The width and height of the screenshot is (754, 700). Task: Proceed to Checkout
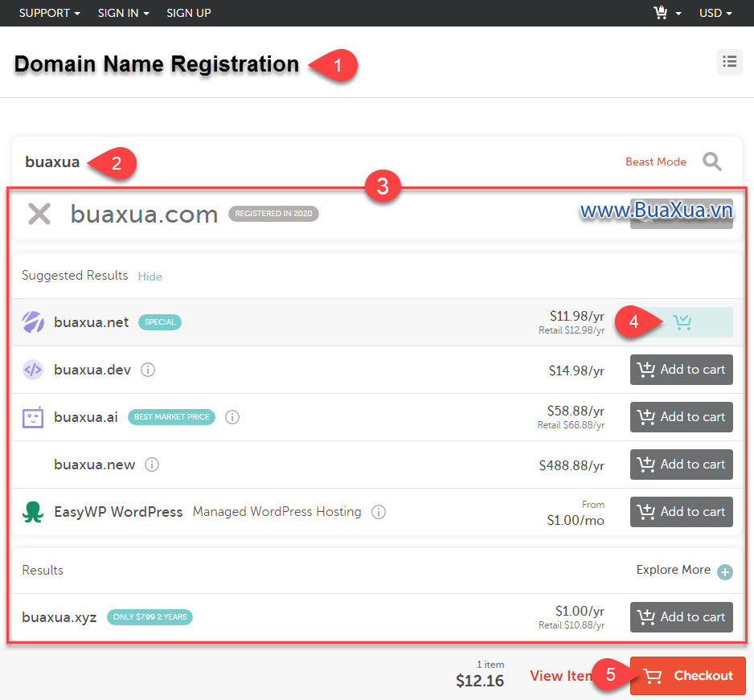point(688,675)
